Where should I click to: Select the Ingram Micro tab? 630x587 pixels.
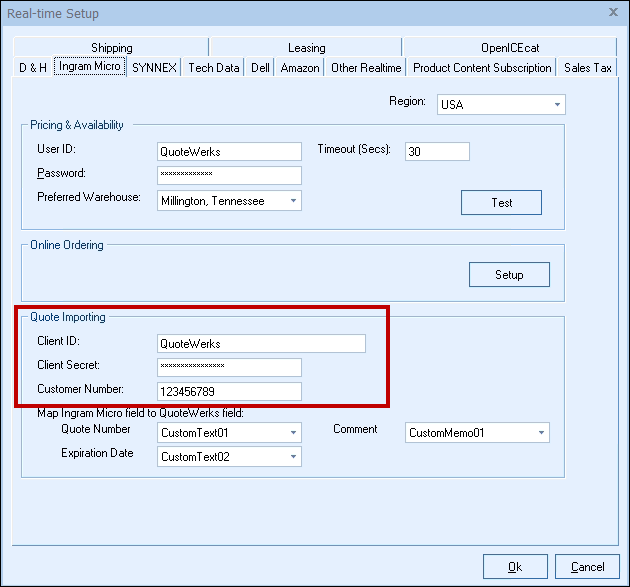(90, 66)
